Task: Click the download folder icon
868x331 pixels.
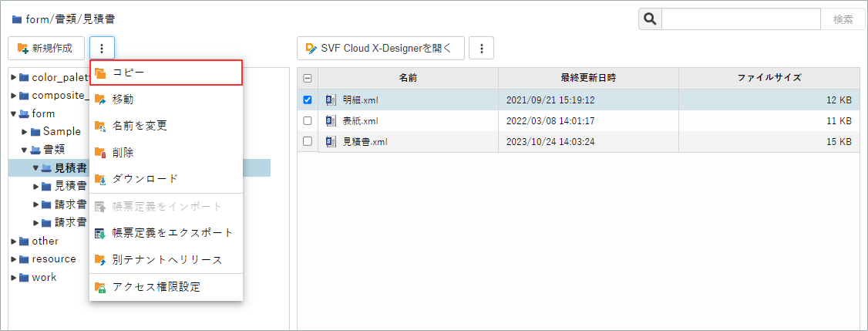Action: (100, 179)
